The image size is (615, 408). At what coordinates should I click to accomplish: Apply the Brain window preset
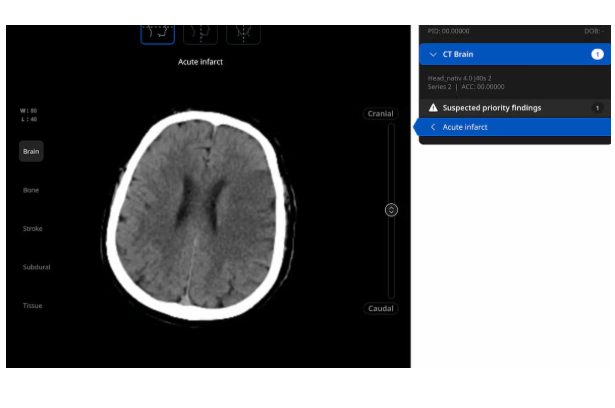[31, 151]
